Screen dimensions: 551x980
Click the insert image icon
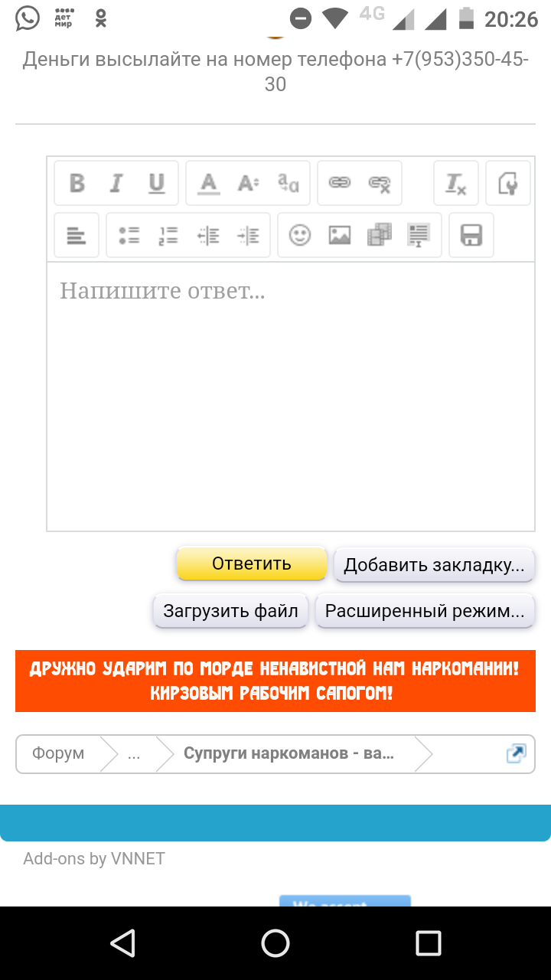pos(339,236)
